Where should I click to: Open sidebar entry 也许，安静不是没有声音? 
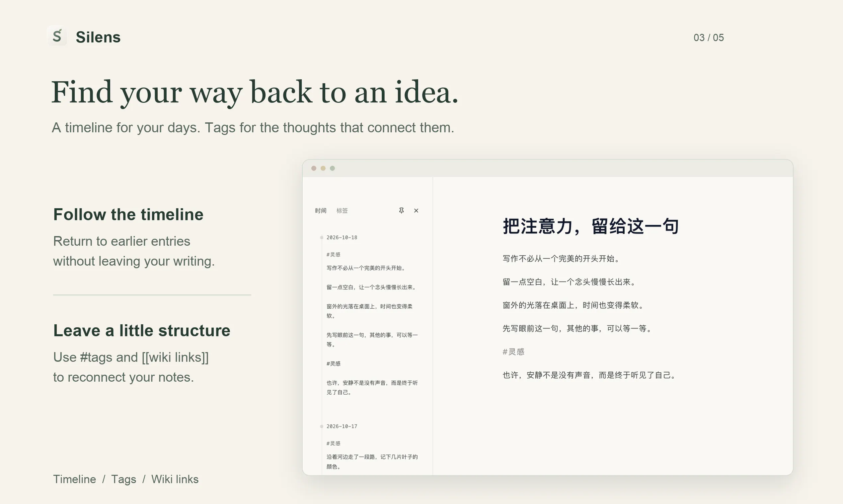(x=372, y=388)
